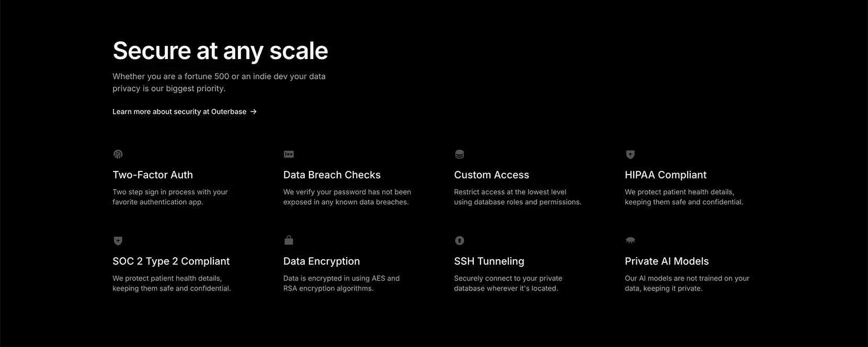The height and width of the screenshot is (347, 868).
Task: Click the database icon above Custom Access
Action: [460, 154]
